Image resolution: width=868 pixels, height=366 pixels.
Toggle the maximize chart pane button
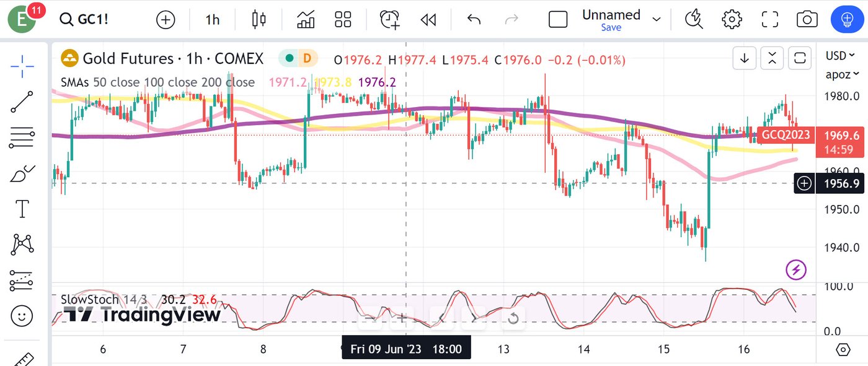[800, 59]
